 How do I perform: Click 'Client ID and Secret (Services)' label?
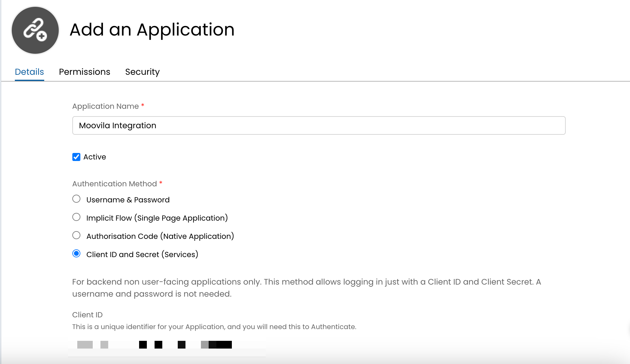[142, 255]
